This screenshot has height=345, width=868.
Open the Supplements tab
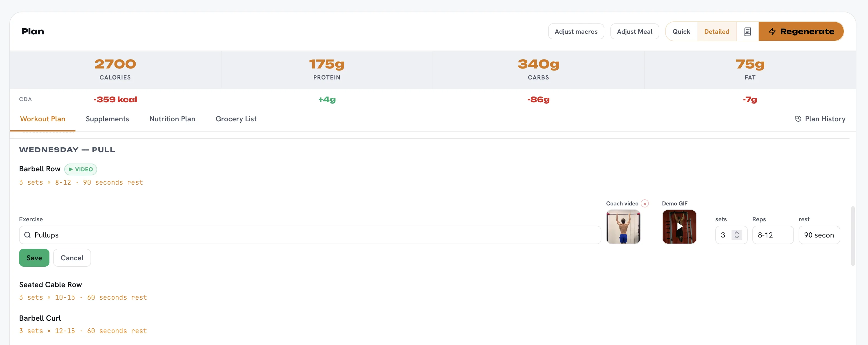pyautogui.click(x=107, y=119)
